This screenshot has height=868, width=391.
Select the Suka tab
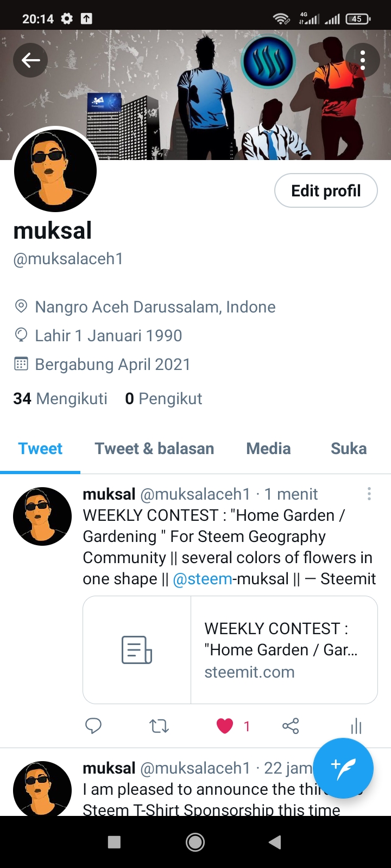(x=349, y=449)
